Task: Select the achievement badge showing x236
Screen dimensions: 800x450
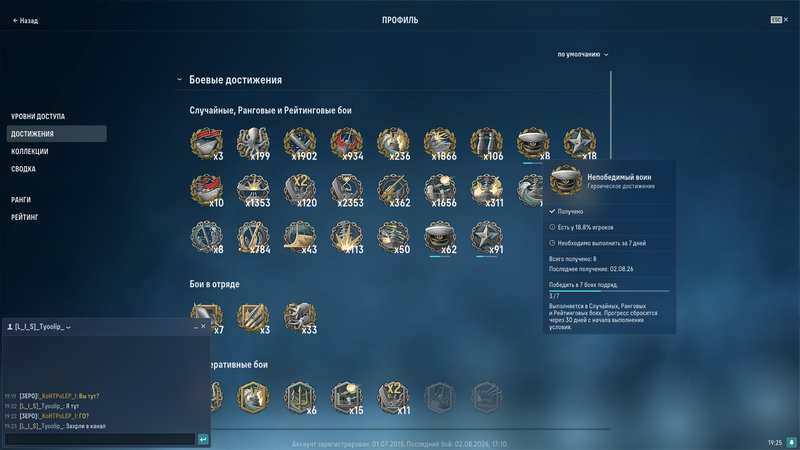Action: [x=393, y=143]
